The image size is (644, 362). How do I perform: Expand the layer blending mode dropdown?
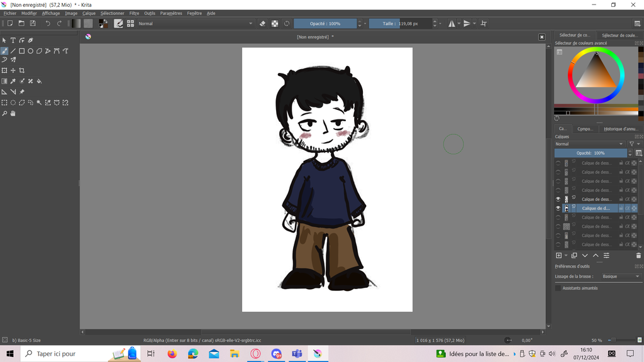point(590,144)
